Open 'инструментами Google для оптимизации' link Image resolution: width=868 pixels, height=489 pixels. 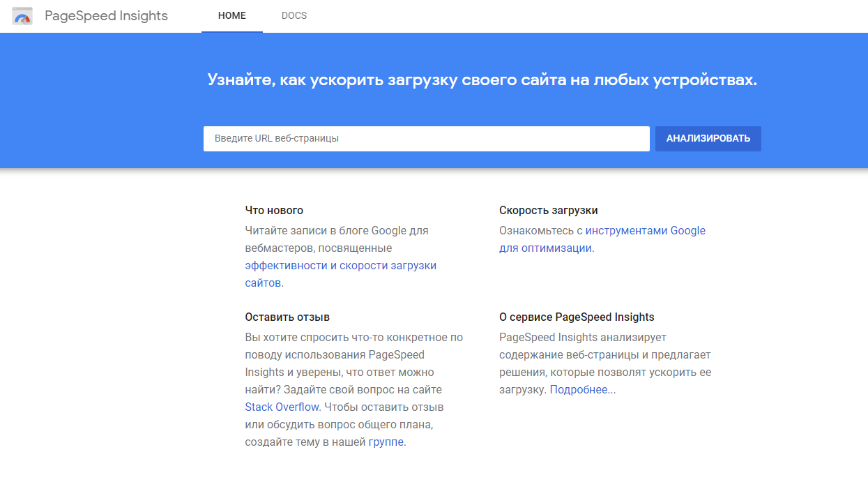coord(602,239)
